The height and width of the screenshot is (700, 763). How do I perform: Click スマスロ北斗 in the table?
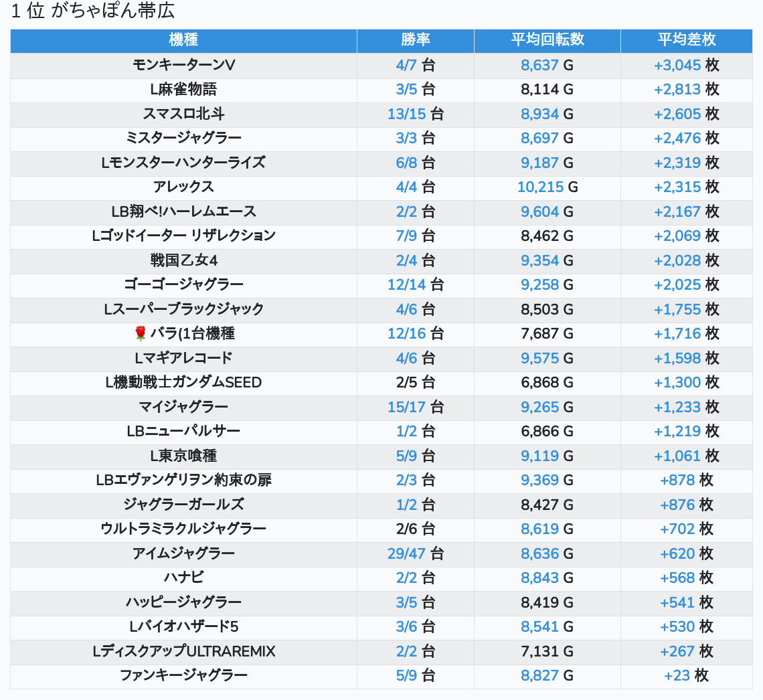click(x=183, y=114)
